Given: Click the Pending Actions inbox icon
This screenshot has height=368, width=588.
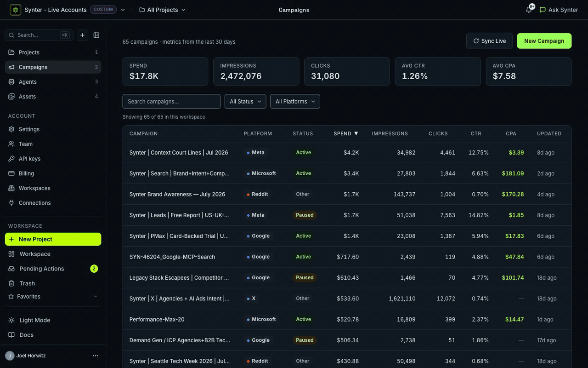Looking at the screenshot, I should click(11, 269).
